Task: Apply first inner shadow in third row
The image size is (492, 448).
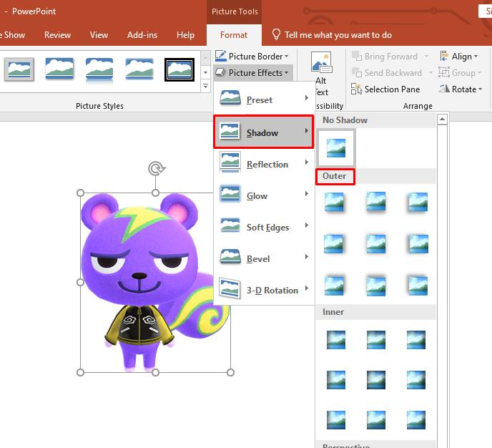Action: point(335,420)
